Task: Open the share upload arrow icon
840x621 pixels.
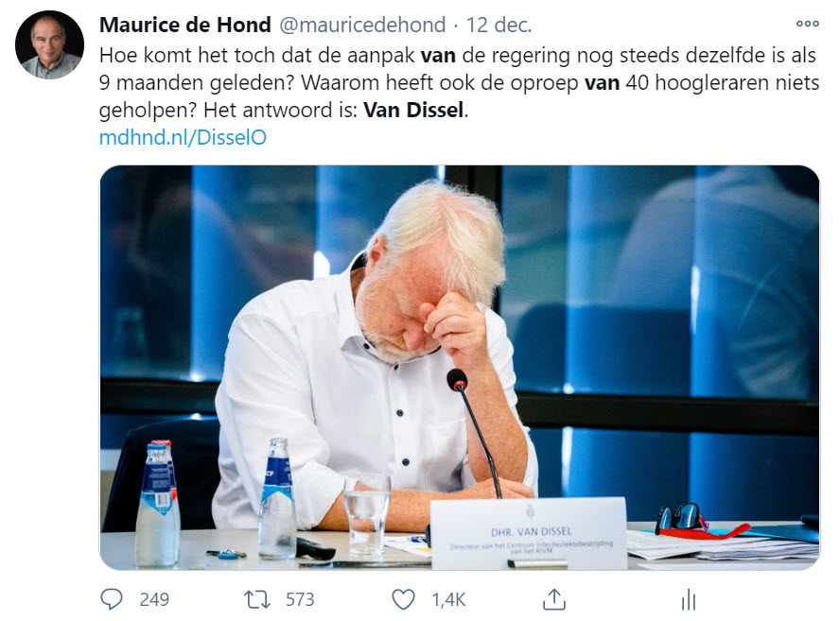Action: [554, 599]
